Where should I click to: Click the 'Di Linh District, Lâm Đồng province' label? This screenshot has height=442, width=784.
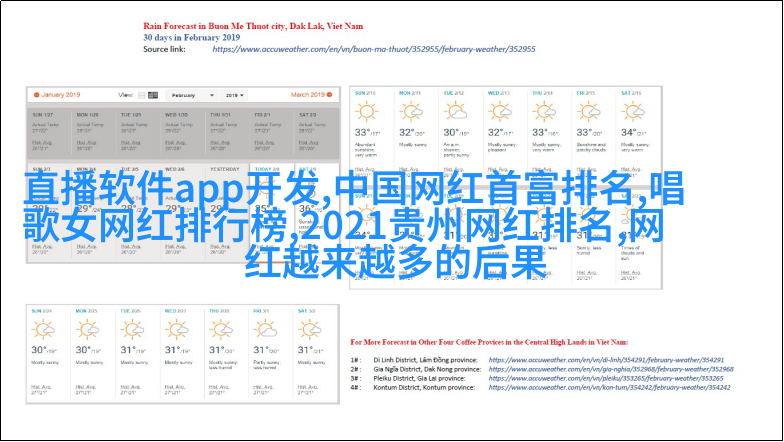click(426, 360)
